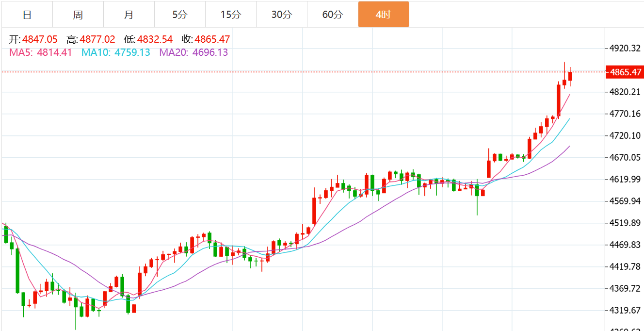Switch to the 日 daily chart tab

click(x=27, y=15)
